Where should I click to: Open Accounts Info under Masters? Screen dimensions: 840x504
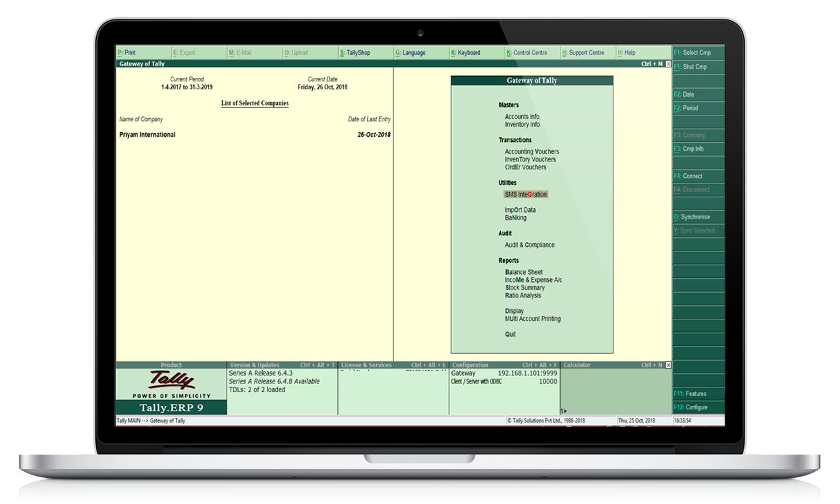click(x=523, y=117)
